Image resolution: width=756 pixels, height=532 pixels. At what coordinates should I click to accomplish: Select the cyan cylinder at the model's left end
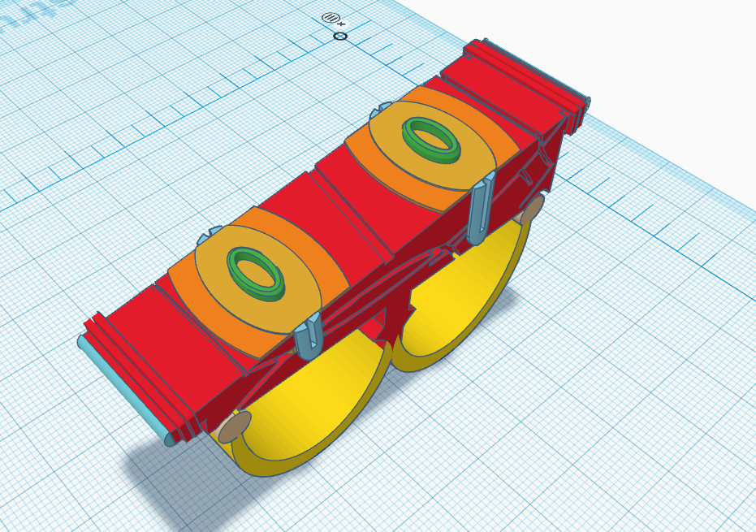point(120,390)
